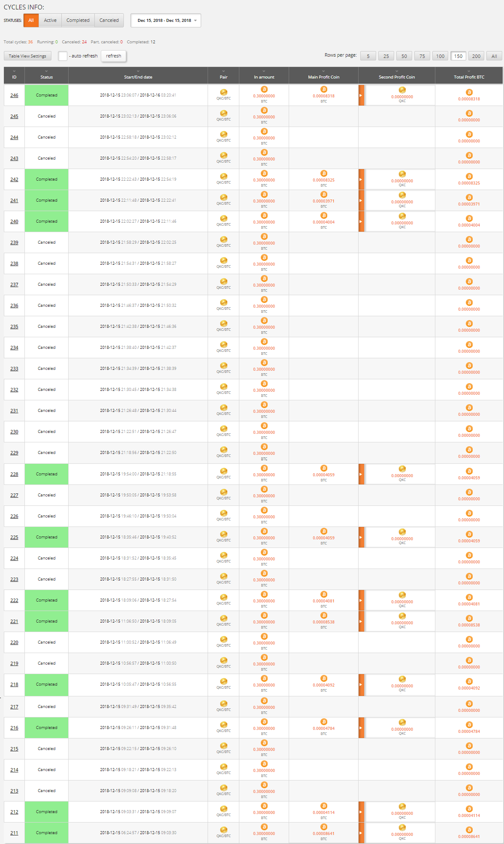Click the green Completed status cell for cycle 218
504x844 pixels.
pyautogui.click(x=46, y=684)
